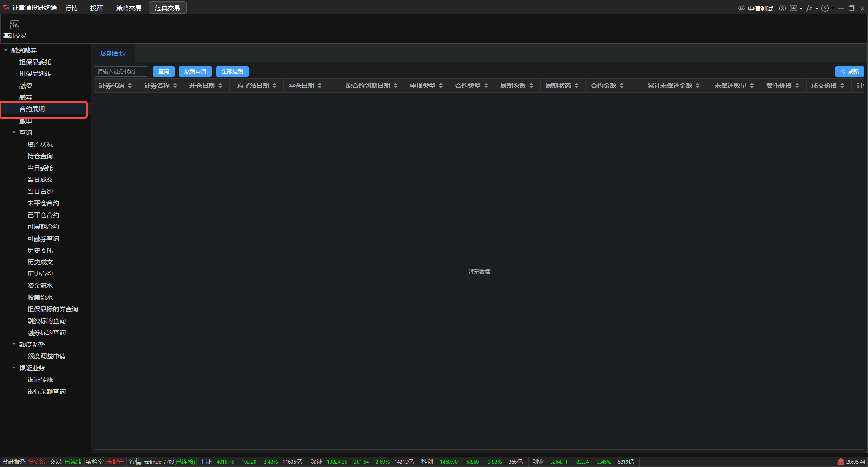Focus the 请输入证券代码 input field
This screenshot has height=467, width=868.
click(x=121, y=71)
